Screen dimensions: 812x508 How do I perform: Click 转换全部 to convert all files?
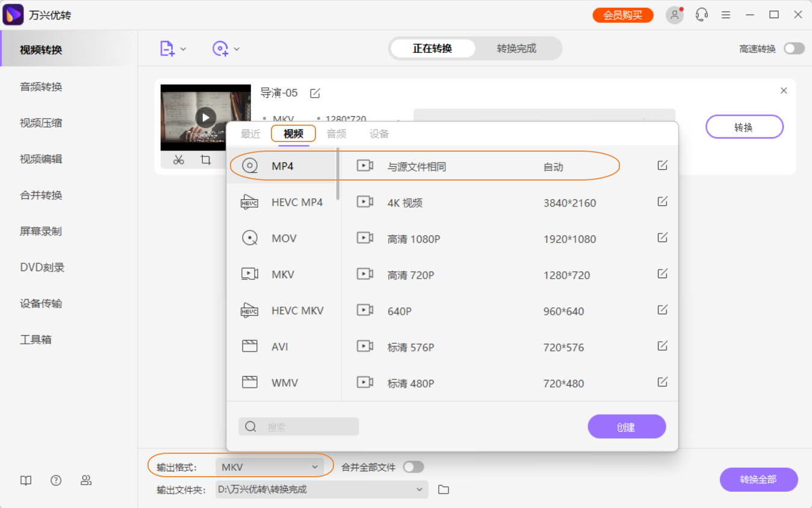click(758, 480)
